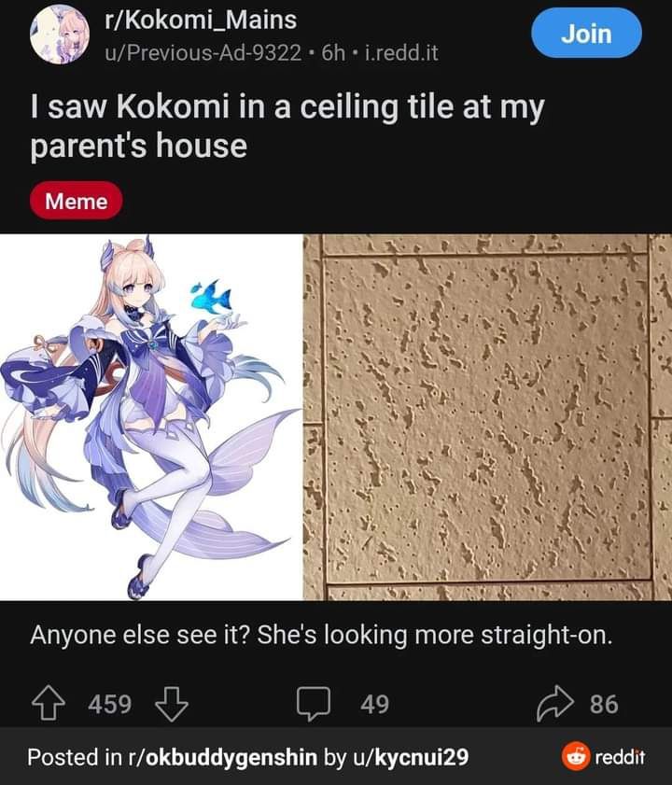Tap the 459 upvote score
This screenshot has height=785, width=672.
click(109, 704)
